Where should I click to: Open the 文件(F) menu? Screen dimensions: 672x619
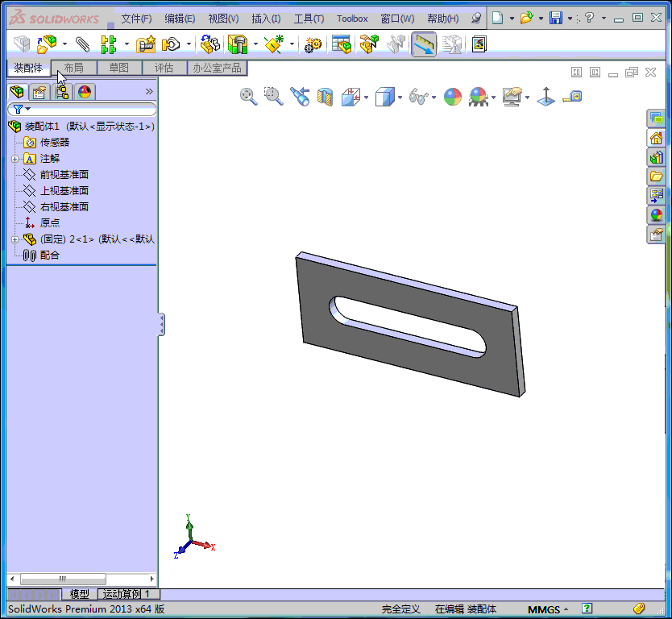(x=136, y=19)
